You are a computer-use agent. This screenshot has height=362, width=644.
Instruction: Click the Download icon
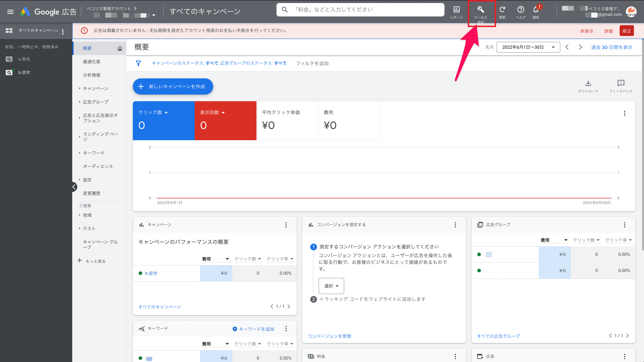588,83
